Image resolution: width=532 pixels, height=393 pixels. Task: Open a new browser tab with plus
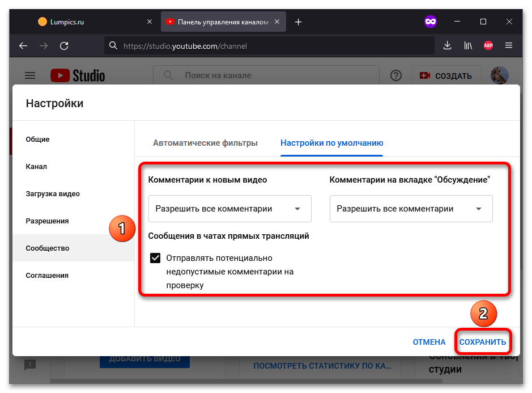[x=298, y=22]
